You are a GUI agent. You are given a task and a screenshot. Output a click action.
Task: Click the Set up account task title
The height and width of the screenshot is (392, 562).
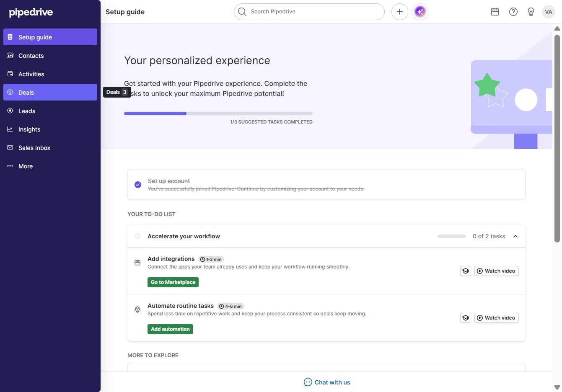point(169,181)
